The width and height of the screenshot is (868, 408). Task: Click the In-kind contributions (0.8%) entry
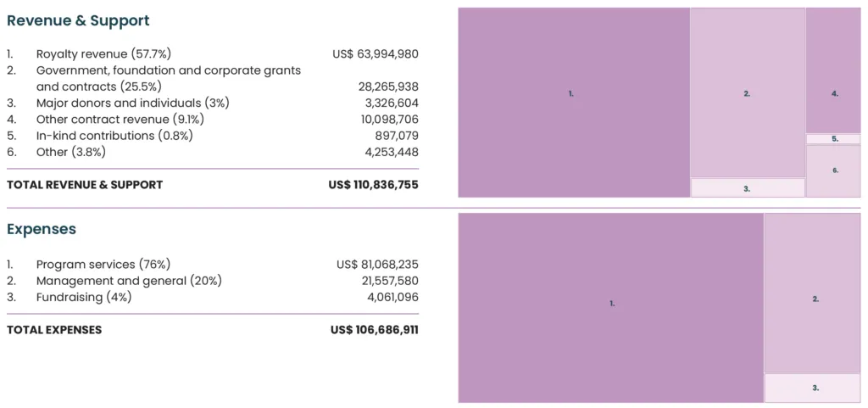114,136
